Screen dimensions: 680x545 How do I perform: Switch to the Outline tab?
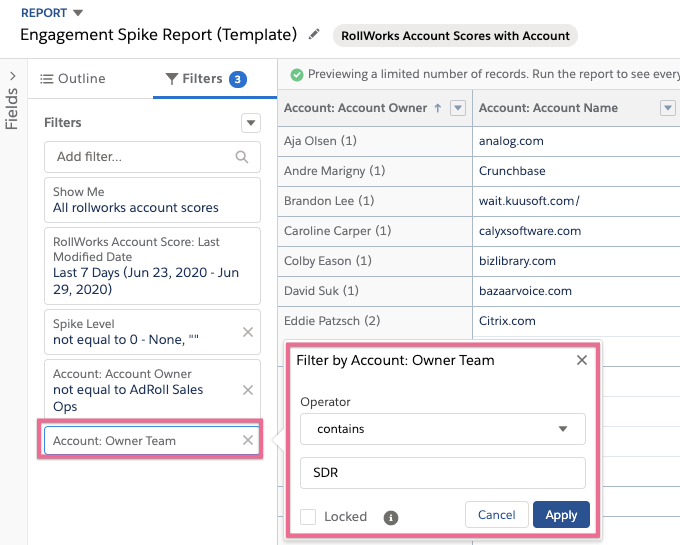pyautogui.click(x=73, y=79)
